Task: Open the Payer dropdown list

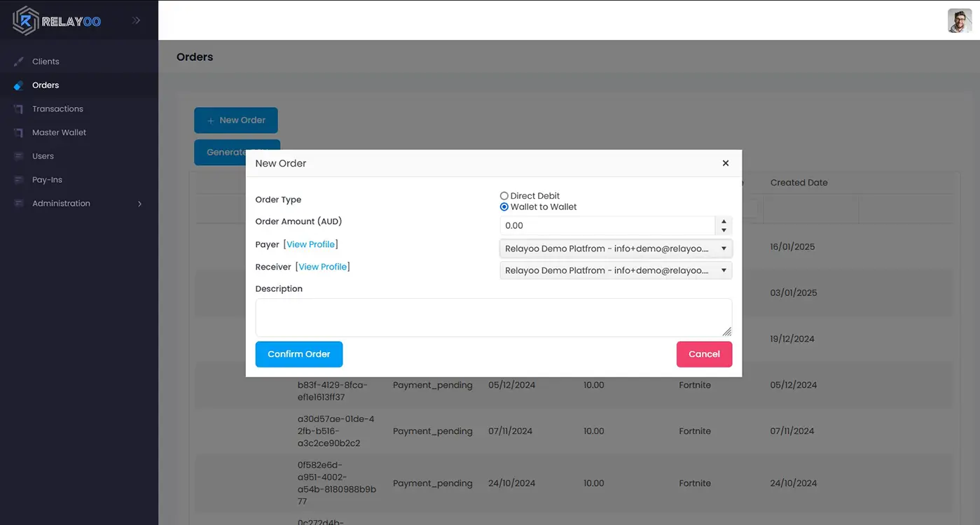Action: (x=616, y=248)
